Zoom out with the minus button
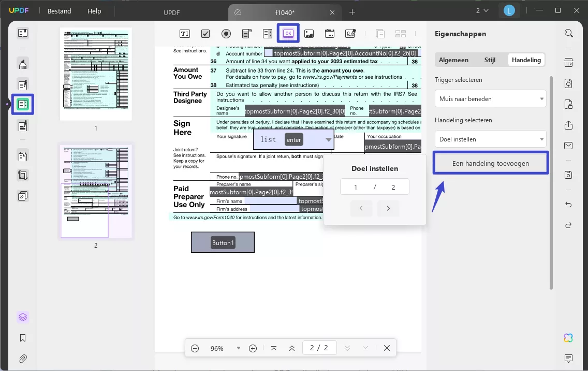 [195, 349]
